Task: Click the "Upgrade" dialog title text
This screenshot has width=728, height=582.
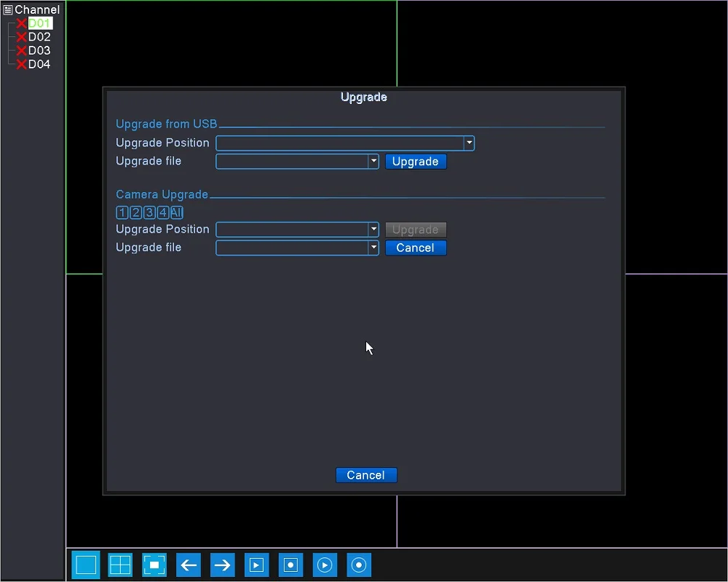Action: pos(363,97)
